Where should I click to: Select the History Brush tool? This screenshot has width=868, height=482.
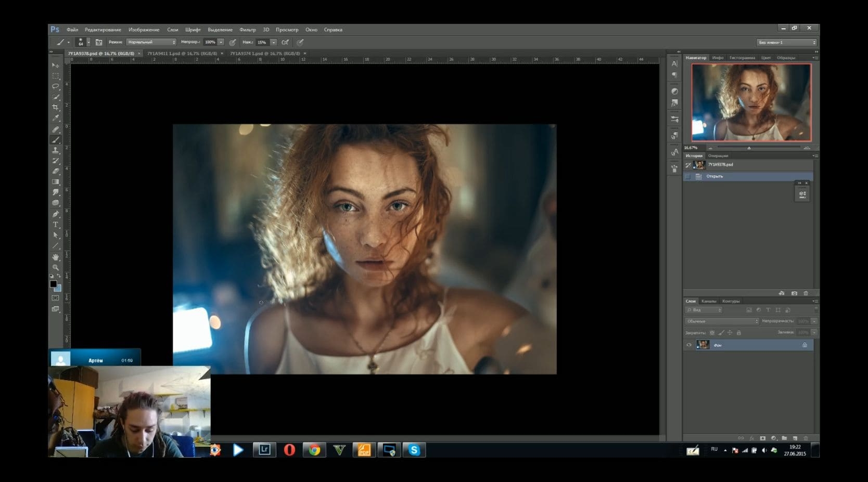pyautogui.click(x=55, y=161)
